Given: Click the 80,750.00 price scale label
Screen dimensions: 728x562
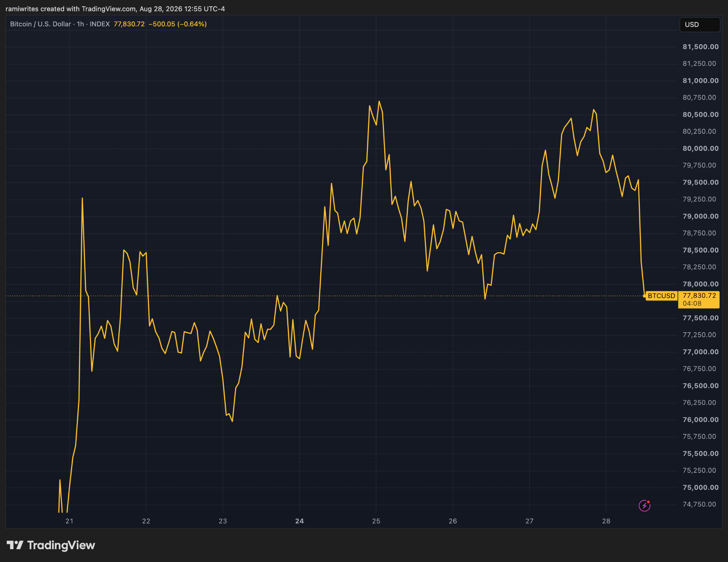Looking at the screenshot, I should pos(699,97).
